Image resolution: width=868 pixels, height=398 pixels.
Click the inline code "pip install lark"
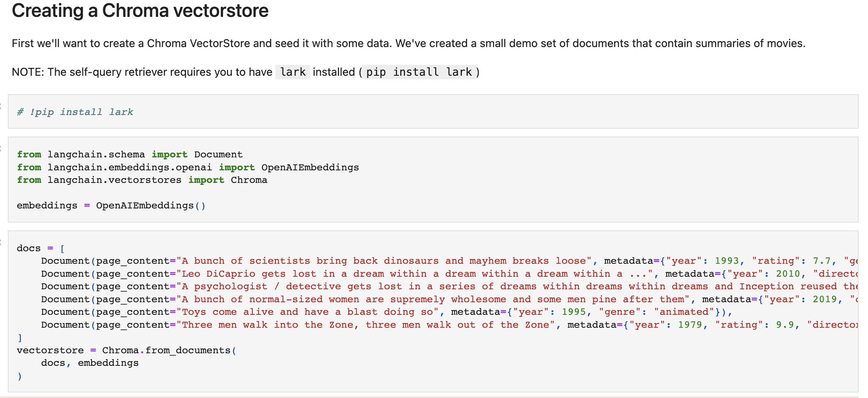pos(419,72)
